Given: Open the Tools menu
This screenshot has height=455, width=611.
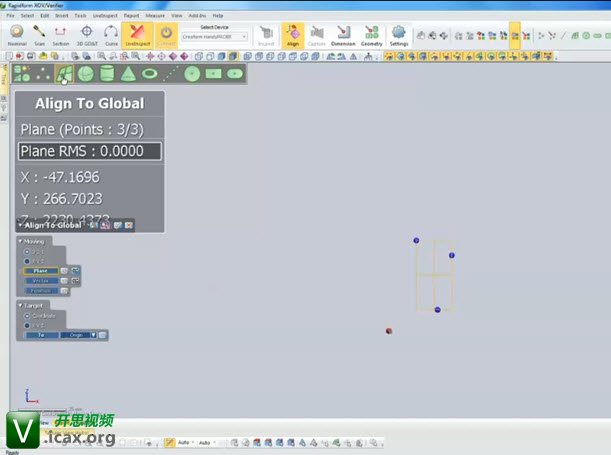Looking at the screenshot, I should pyautogui.click(x=80, y=16).
